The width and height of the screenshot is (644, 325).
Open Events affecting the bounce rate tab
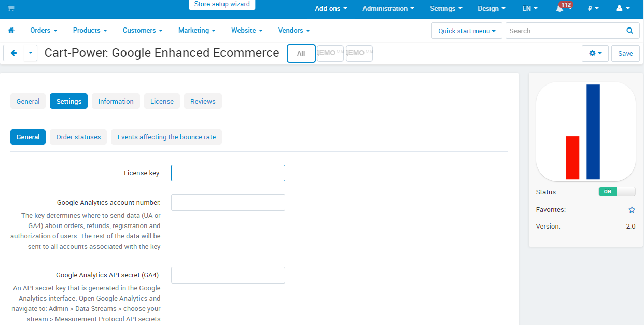click(166, 137)
